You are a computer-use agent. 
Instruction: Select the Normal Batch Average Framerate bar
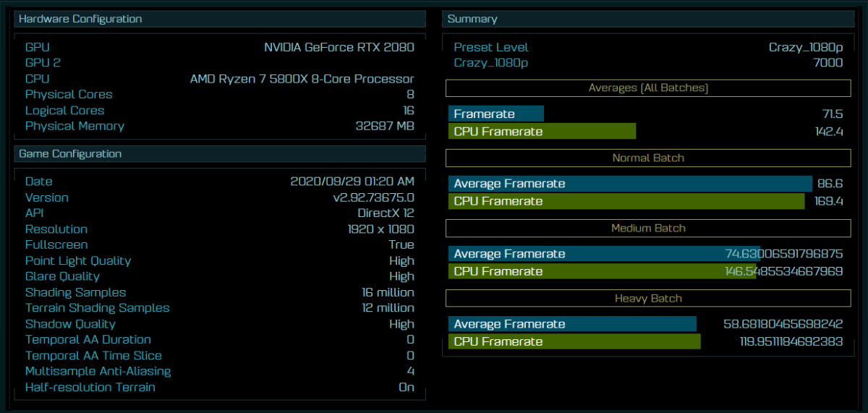tap(630, 184)
